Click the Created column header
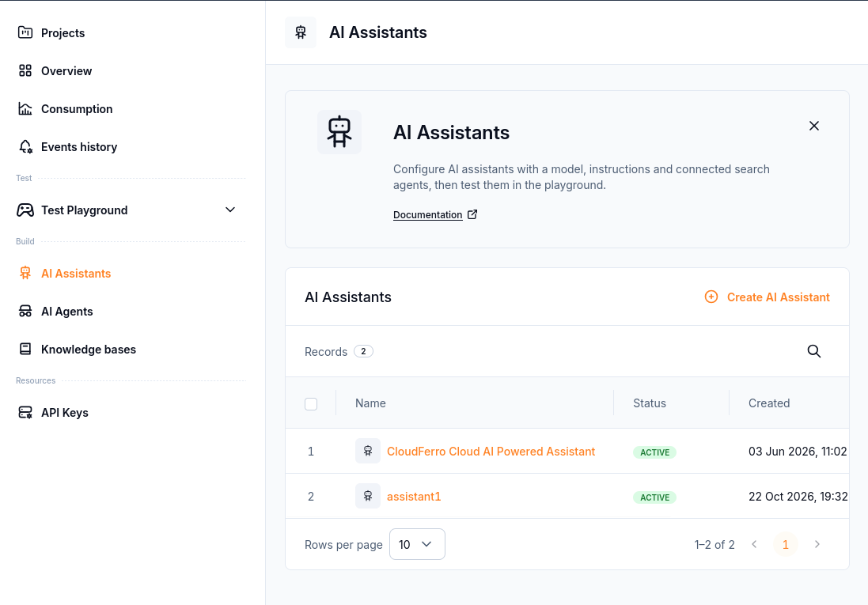868x605 pixels. pyautogui.click(x=769, y=403)
